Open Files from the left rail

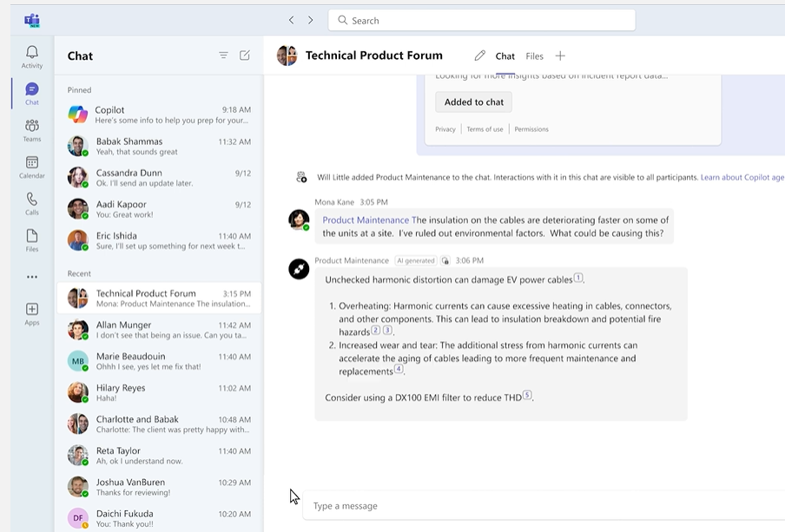coord(32,240)
